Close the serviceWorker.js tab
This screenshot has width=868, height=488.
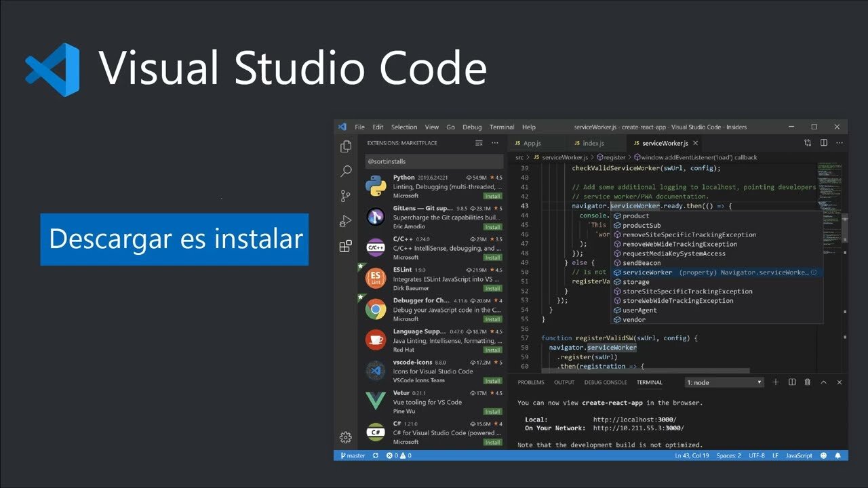point(696,143)
